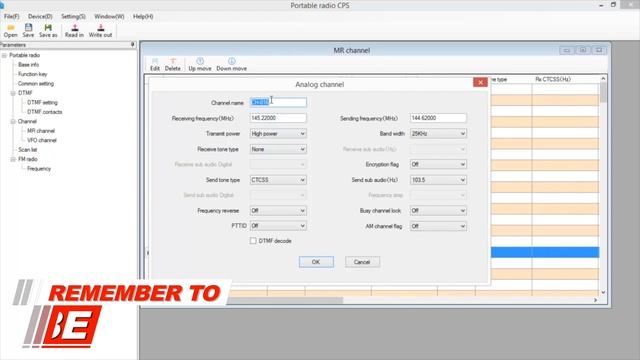Open the PTTID dropdown

(x=278, y=226)
